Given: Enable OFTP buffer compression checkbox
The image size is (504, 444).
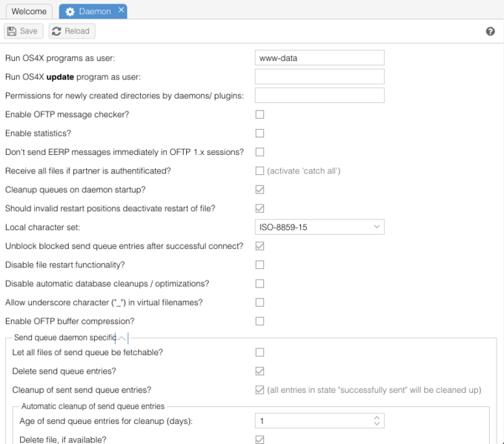Looking at the screenshot, I should [259, 321].
